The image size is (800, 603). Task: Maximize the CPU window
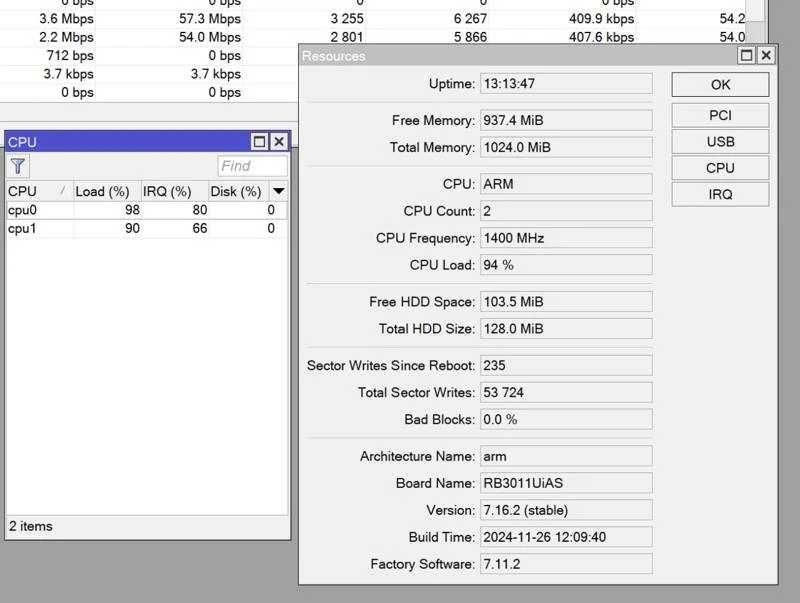[259, 141]
